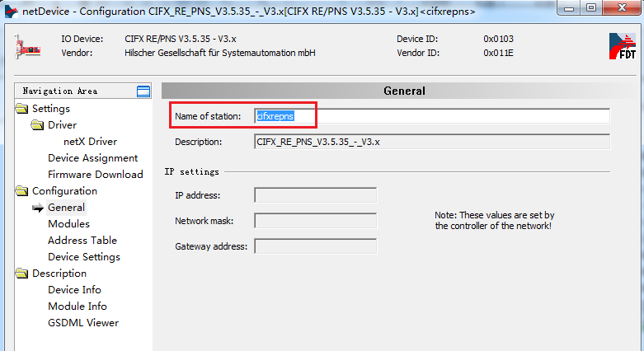Screen dimensions: 644x351
Task: Minimize the netDevice window
Action: pyautogui.click(x=569, y=8)
